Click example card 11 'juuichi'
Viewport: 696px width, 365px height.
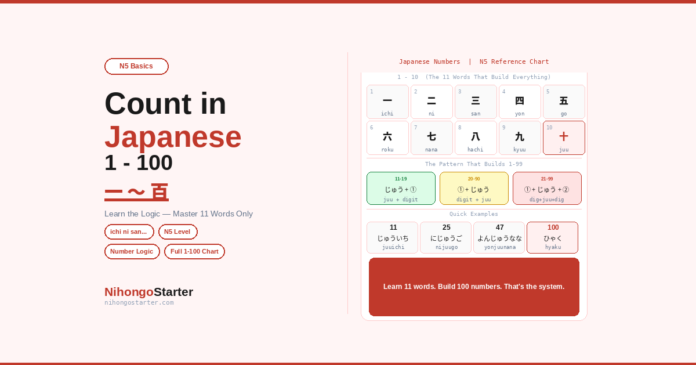coord(392,238)
